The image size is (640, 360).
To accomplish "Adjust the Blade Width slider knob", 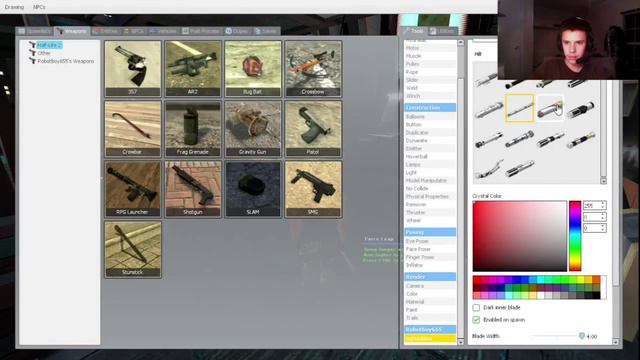I will pyautogui.click(x=582, y=336).
